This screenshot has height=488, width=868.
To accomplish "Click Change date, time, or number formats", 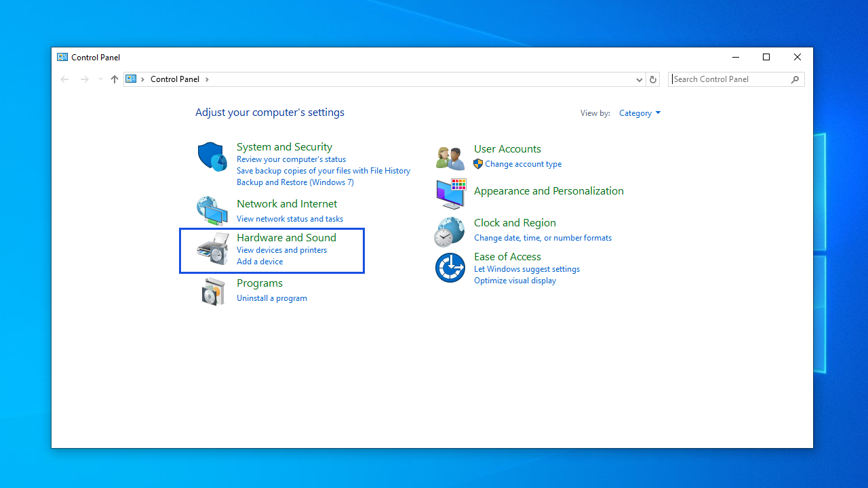I will [542, 238].
